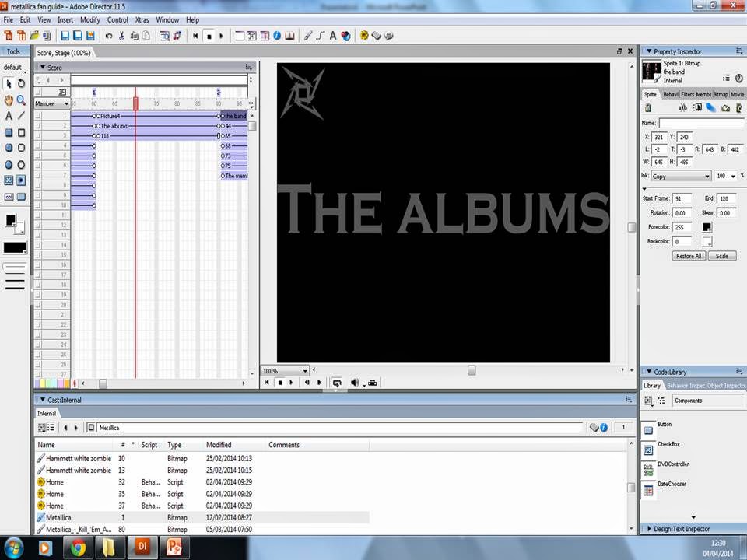The height and width of the screenshot is (560, 747).
Task: Toggle stage volume speaker control
Action: click(355, 383)
